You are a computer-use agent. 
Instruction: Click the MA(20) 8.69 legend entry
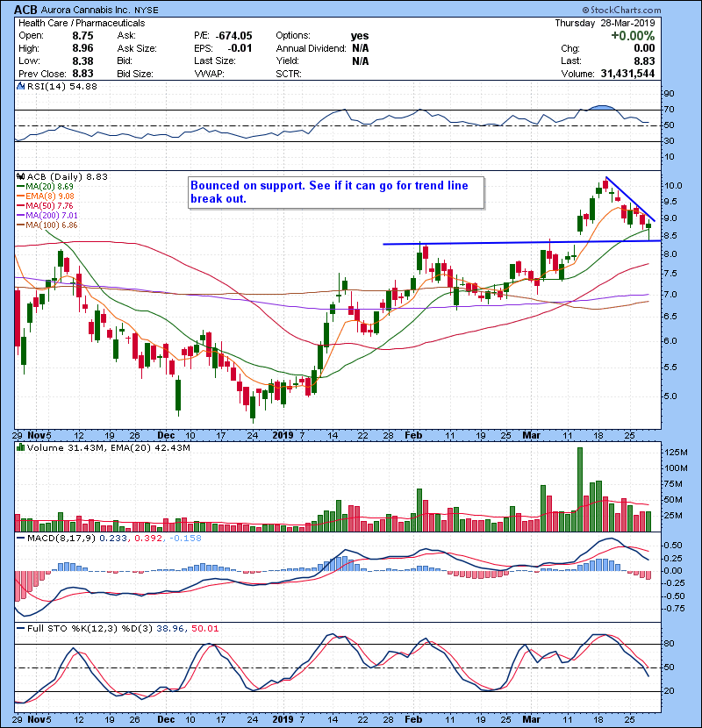[49, 186]
